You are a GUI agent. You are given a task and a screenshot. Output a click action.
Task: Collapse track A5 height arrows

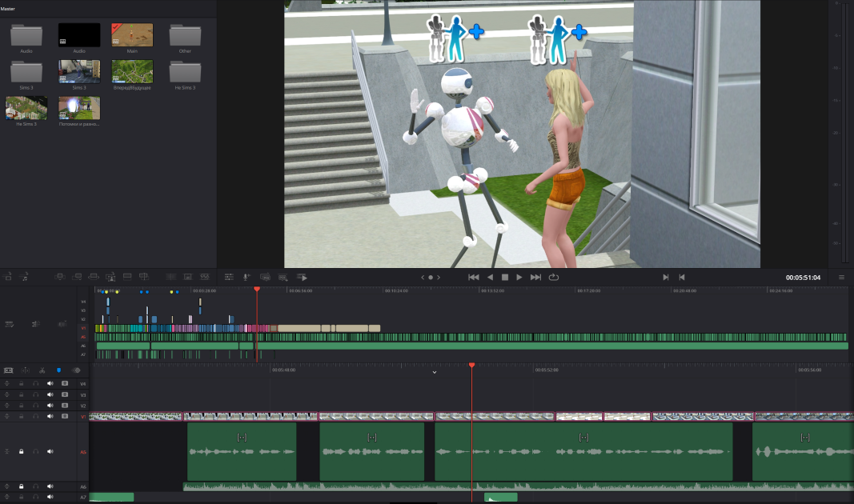pyautogui.click(x=7, y=452)
